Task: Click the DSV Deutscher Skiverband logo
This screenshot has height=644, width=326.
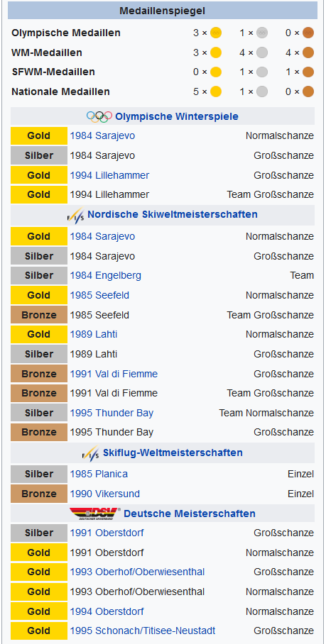Action: (95, 513)
